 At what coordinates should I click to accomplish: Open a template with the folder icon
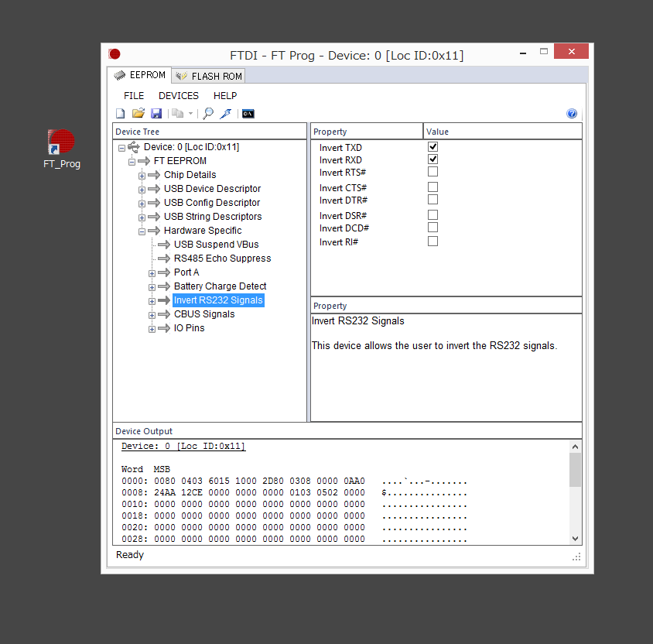(x=138, y=113)
